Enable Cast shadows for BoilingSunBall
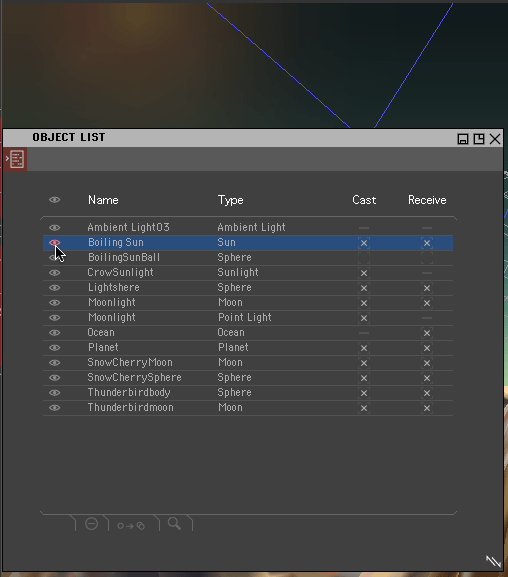 click(x=364, y=258)
